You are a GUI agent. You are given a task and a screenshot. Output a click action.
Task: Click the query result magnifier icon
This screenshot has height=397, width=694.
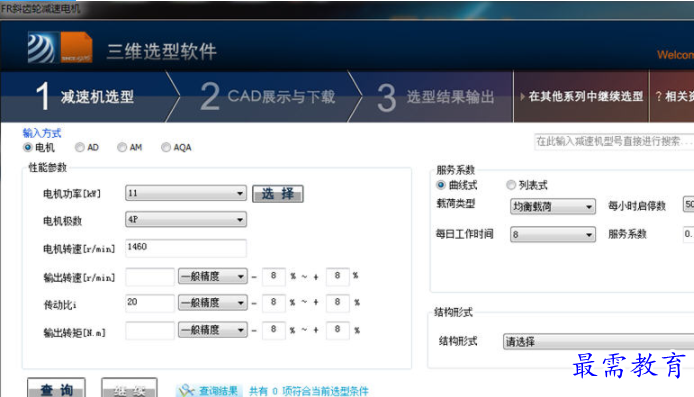point(186,390)
